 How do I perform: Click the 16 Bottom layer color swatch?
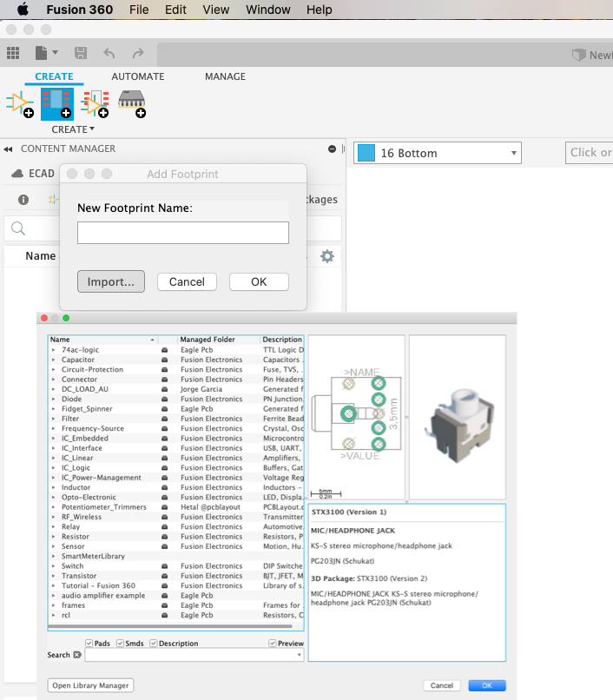tap(366, 153)
